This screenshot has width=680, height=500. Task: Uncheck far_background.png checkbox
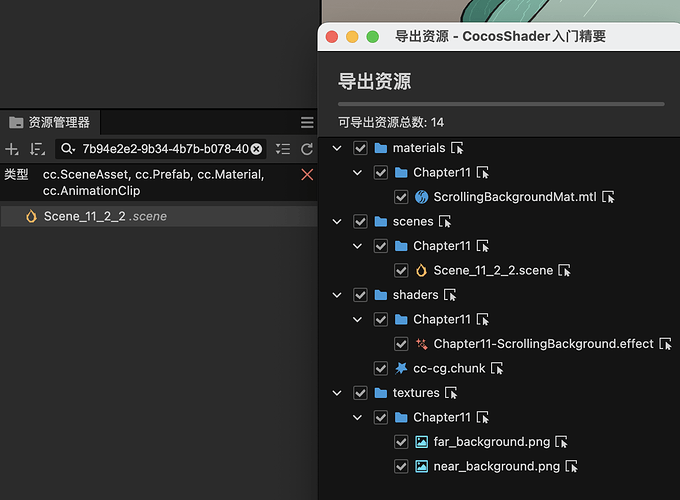click(401, 442)
